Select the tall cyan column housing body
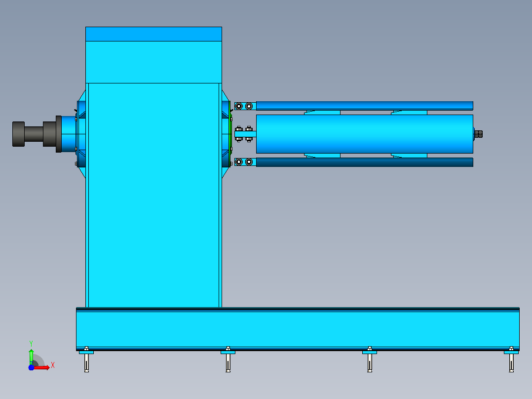 153,195
